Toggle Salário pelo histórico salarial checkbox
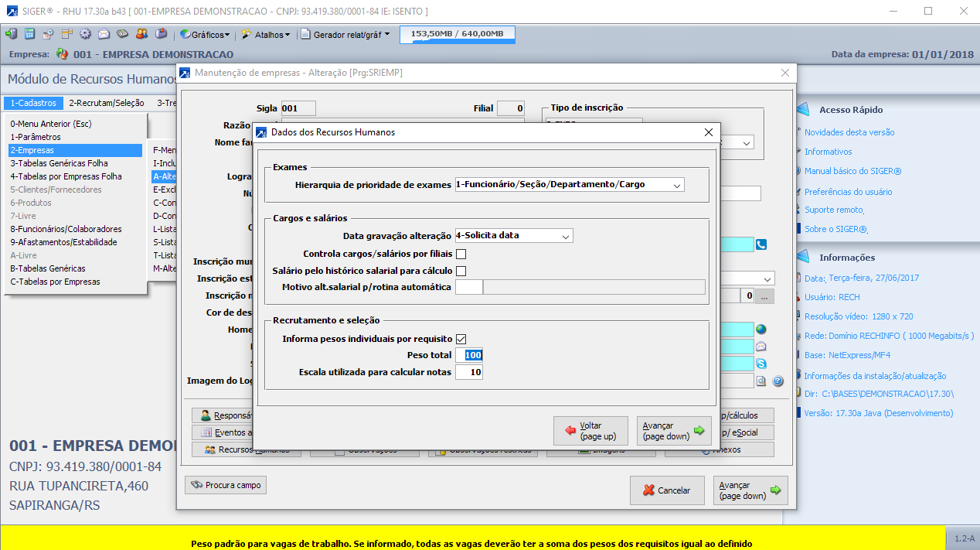 [x=461, y=271]
